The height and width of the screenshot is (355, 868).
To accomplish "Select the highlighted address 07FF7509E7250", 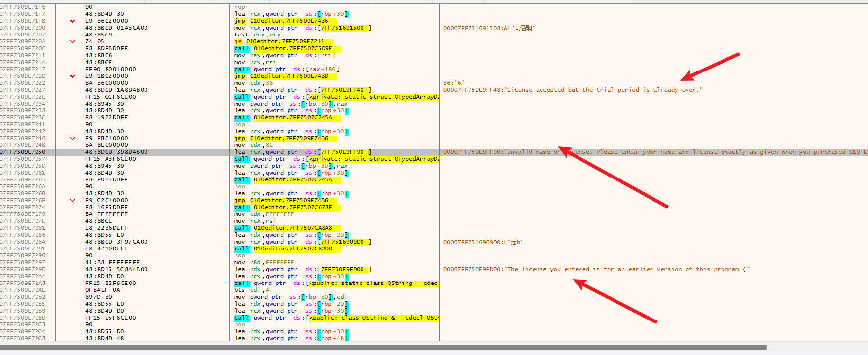I will pos(23,152).
